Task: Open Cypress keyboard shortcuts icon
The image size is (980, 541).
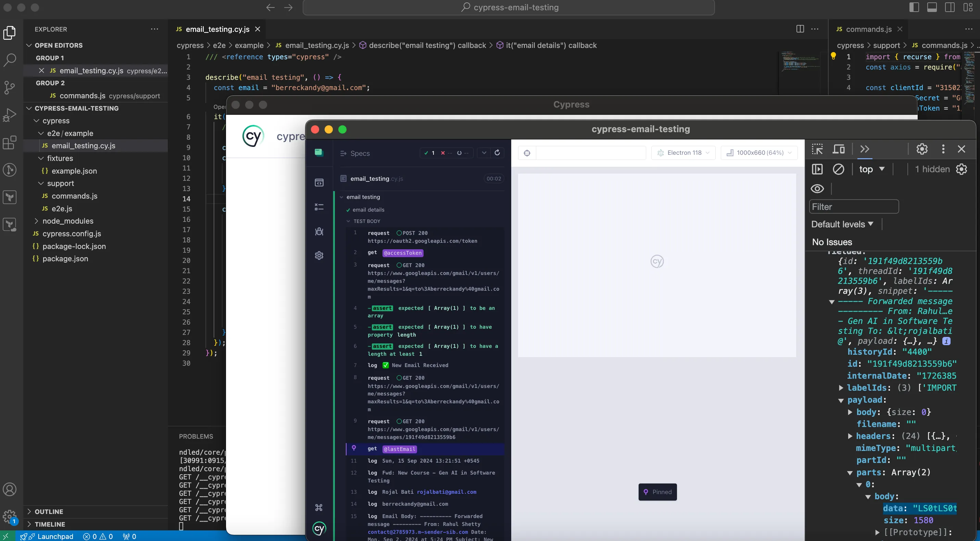Action: [319, 507]
